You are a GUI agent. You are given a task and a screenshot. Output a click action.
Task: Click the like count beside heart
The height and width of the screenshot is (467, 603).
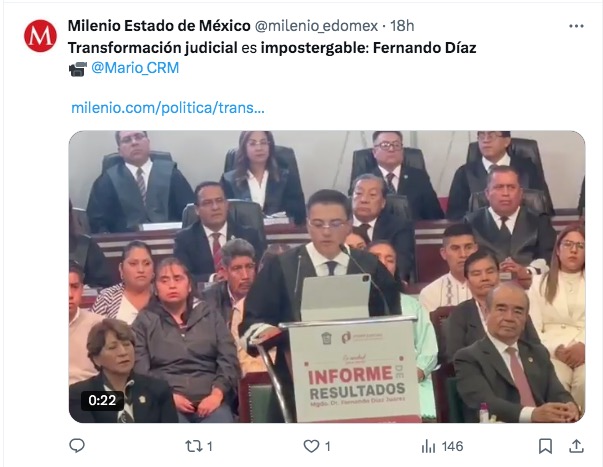328,447
